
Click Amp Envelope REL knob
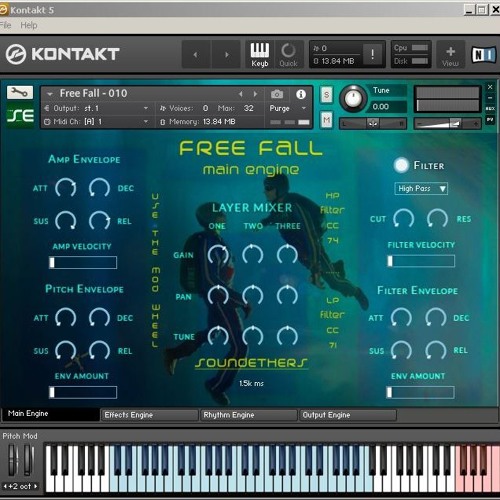pos(99,221)
